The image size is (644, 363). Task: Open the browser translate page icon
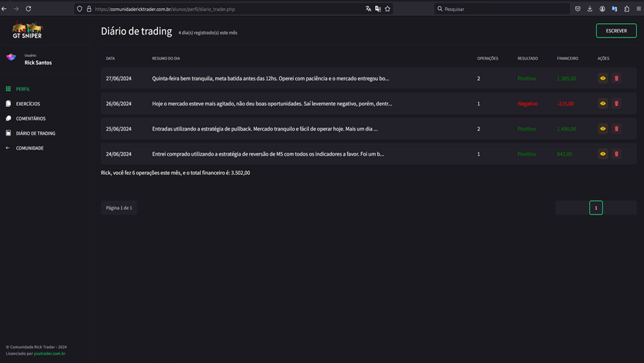[369, 9]
